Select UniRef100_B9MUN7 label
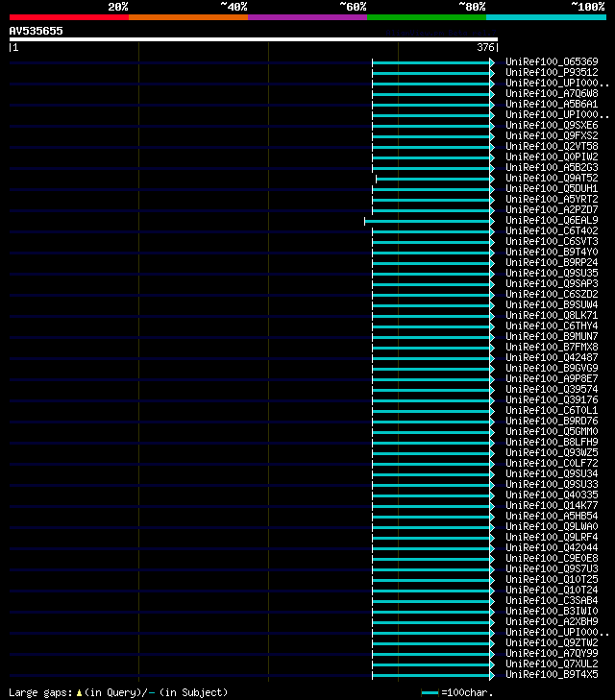 pyautogui.click(x=552, y=337)
